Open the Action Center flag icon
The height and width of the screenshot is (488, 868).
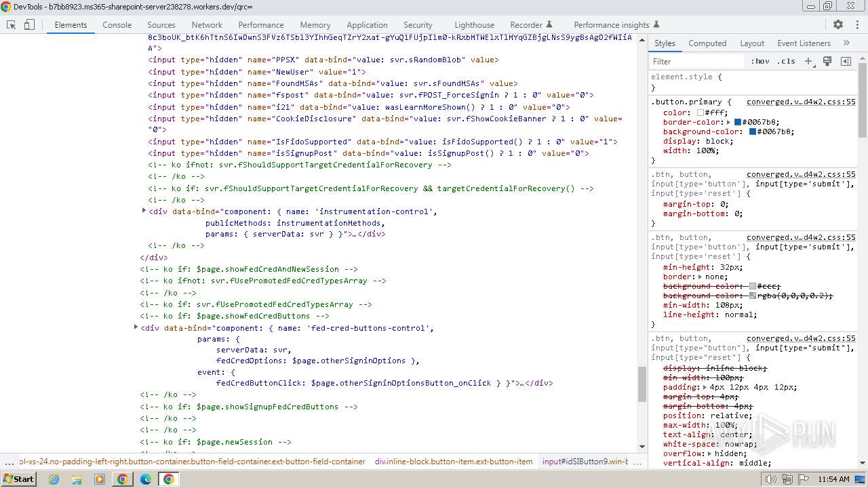[x=804, y=479]
